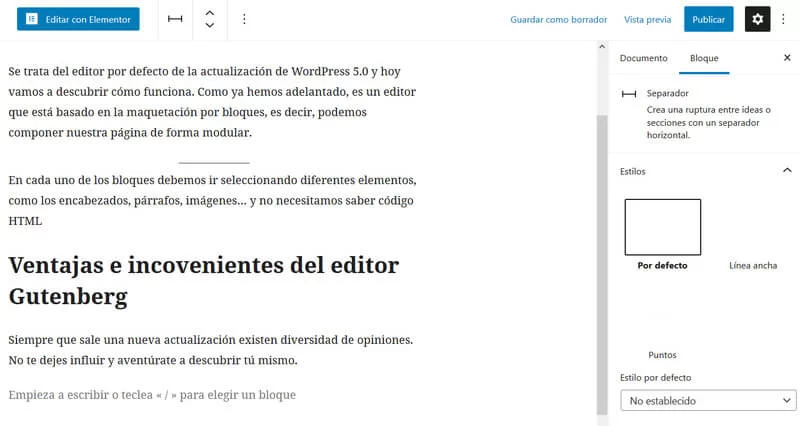Open the Editar con Elementor button
The width and height of the screenshot is (800, 426).
(x=78, y=19)
